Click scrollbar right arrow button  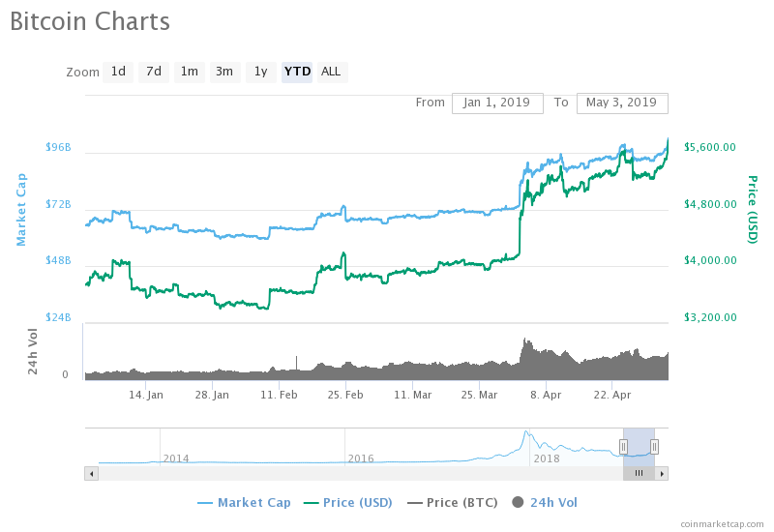tap(662, 473)
